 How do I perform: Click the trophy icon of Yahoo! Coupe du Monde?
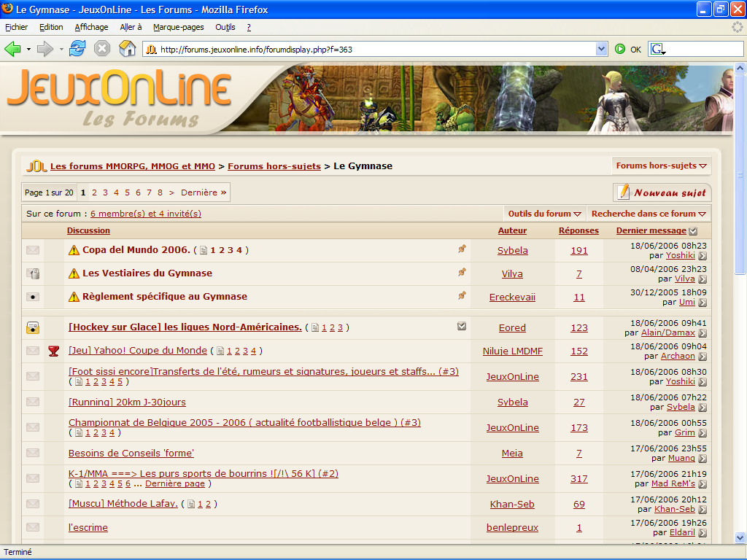coord(54,351)
